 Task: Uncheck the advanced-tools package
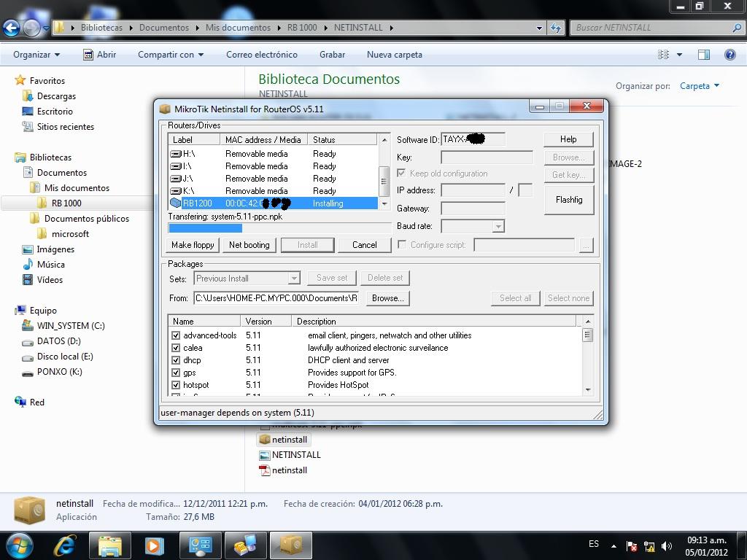pyautogui.click(x=176, y=335)
